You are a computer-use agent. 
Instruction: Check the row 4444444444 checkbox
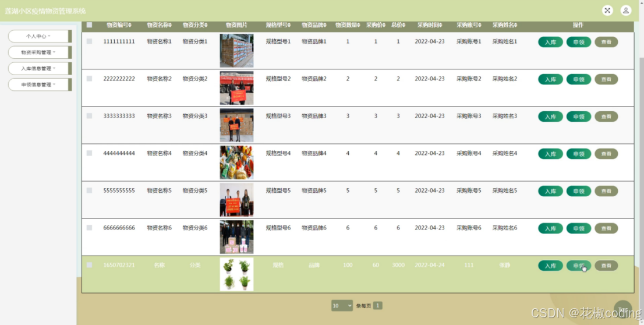tap(89, 153)
